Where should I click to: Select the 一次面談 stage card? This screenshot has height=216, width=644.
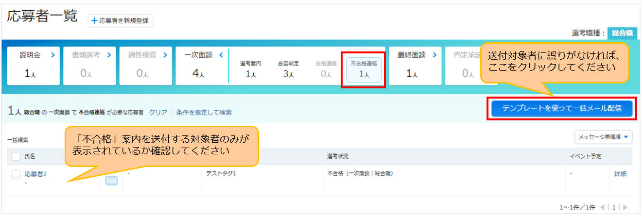(201, 65)
